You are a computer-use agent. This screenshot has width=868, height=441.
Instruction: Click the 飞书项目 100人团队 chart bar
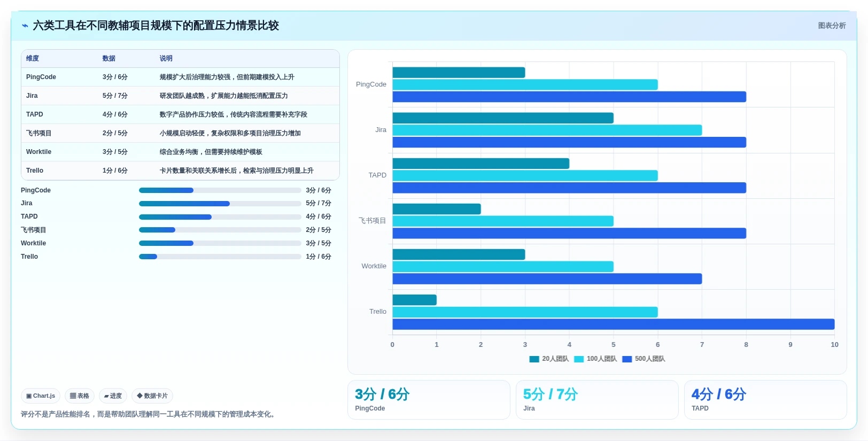point(503,221)
